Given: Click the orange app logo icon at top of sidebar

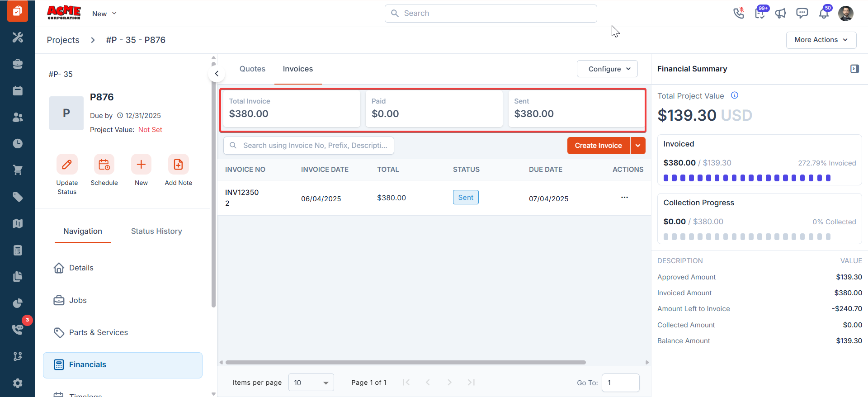Looking at the screenshot, I should 18,11.
